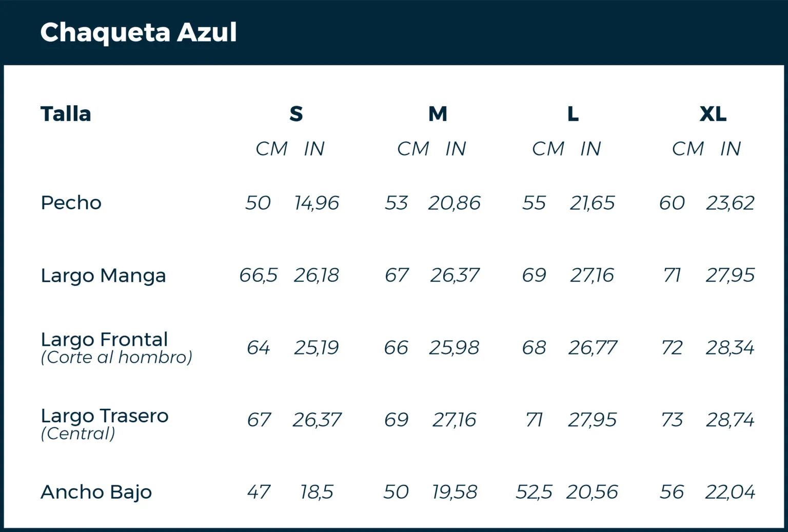Click the Ancho Bajo L value 52,5
Image resolution: width=788 pixels, height=532 pixels.
point(534,492)
